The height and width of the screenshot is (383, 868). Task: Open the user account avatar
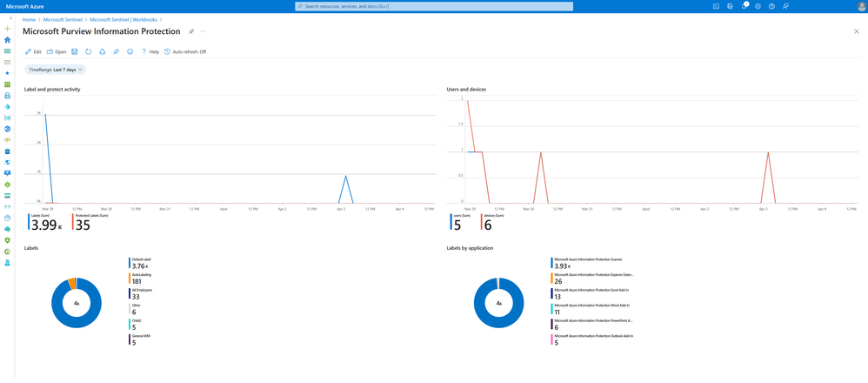point(859,6)
